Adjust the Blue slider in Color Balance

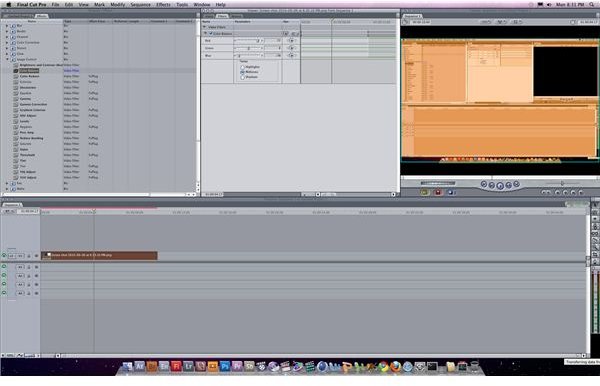coord(248,55)
